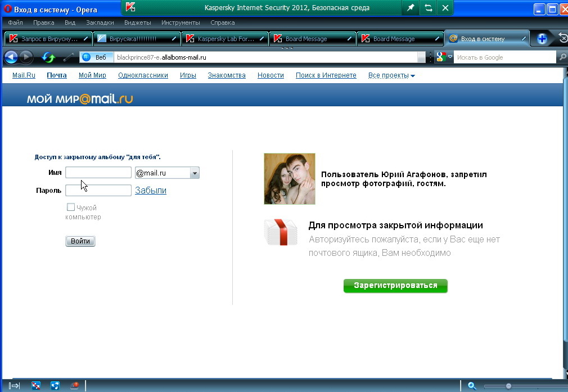This screenshot has height=392, width=568.
Task: Go back with the browser Back arrow
Action: click(11, 57)
